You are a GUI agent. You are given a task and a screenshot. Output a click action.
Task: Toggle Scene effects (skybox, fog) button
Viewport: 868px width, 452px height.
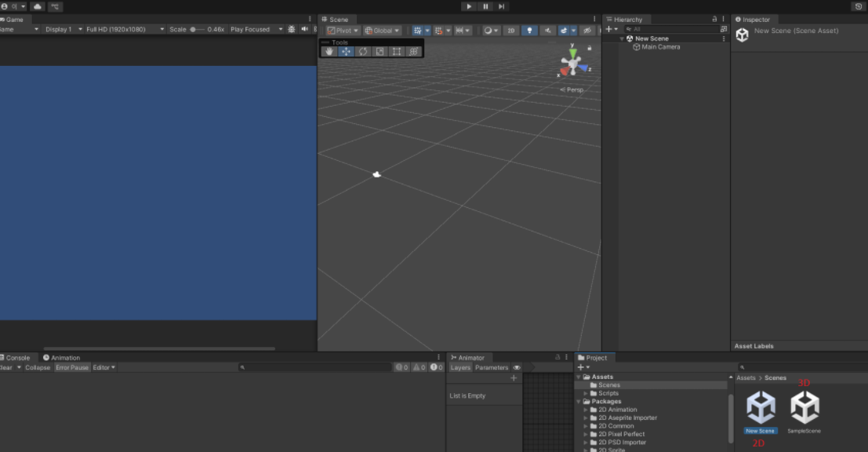pos(564,31)
